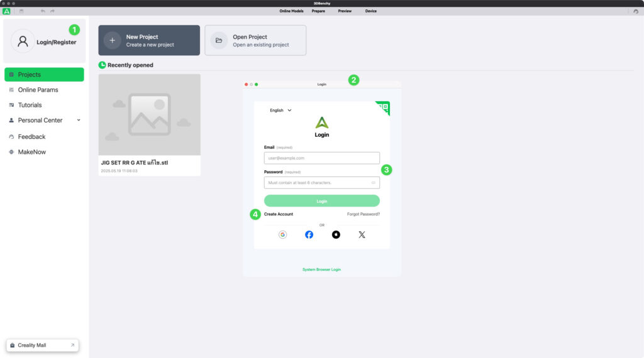Click the Creality logo icon in toolbar
Image resolution: width=644 pixels, height=358 pixels.
point(6,11)
